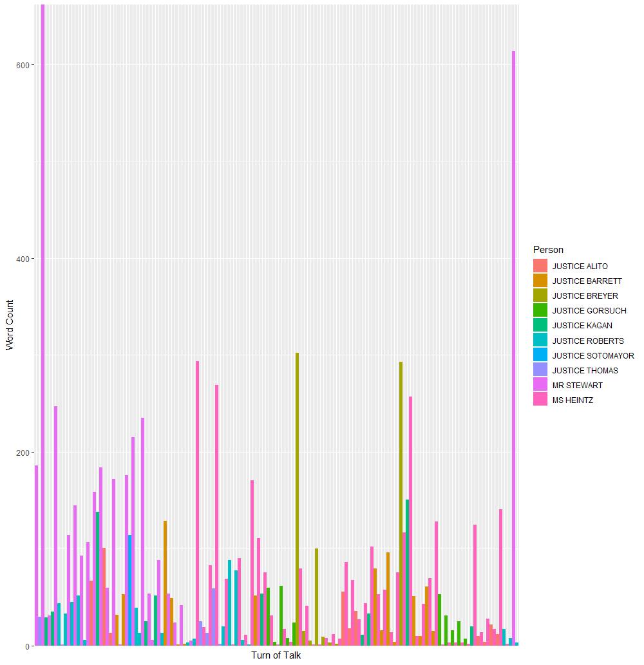This screenshot has width=644, height=665.
Task: Click the "Turn of Talk" x-axis title
Action: coord(276,655)
